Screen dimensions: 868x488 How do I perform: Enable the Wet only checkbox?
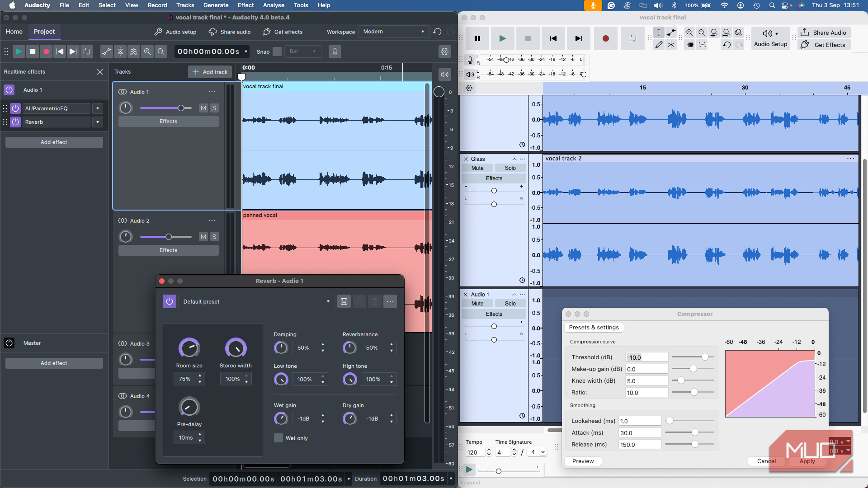tap(278, 438)
